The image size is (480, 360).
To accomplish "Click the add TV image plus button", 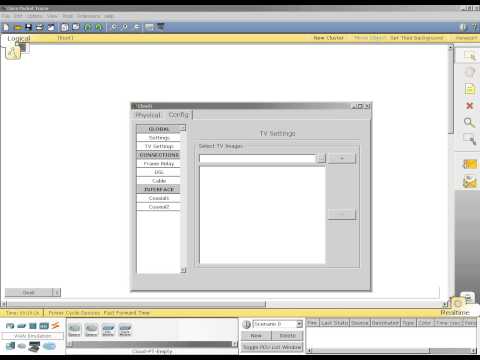I will (x=342, y=158).
